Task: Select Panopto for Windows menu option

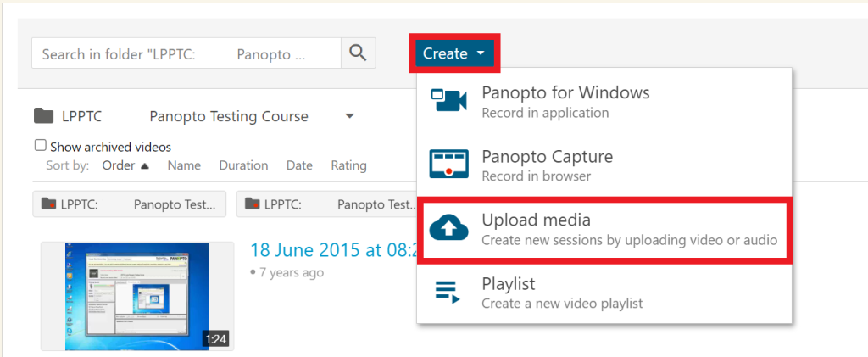Action: 604,101
